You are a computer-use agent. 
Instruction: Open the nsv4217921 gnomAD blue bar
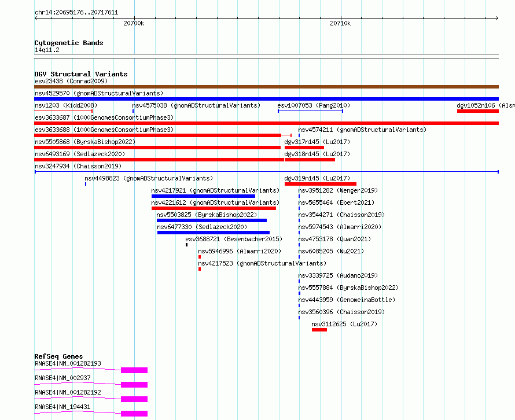click(203, 196)
